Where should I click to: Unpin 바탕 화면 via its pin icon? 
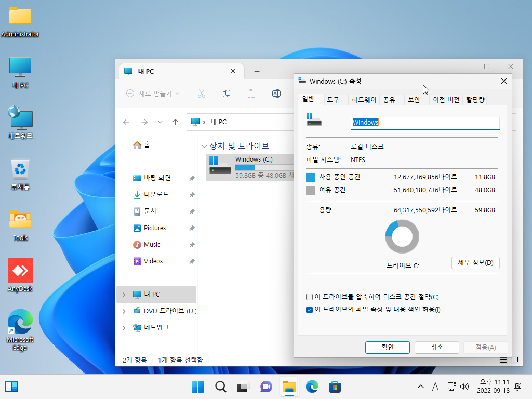tap(192, 178)
